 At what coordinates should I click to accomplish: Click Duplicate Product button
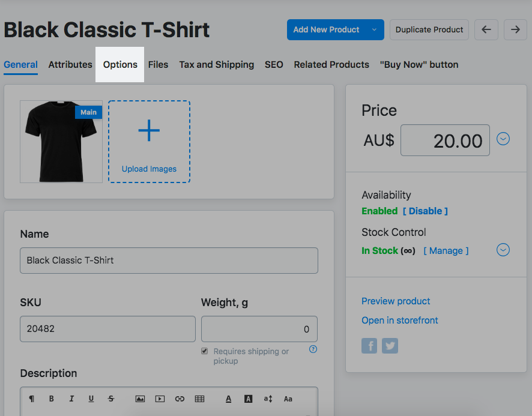point(429,29)
